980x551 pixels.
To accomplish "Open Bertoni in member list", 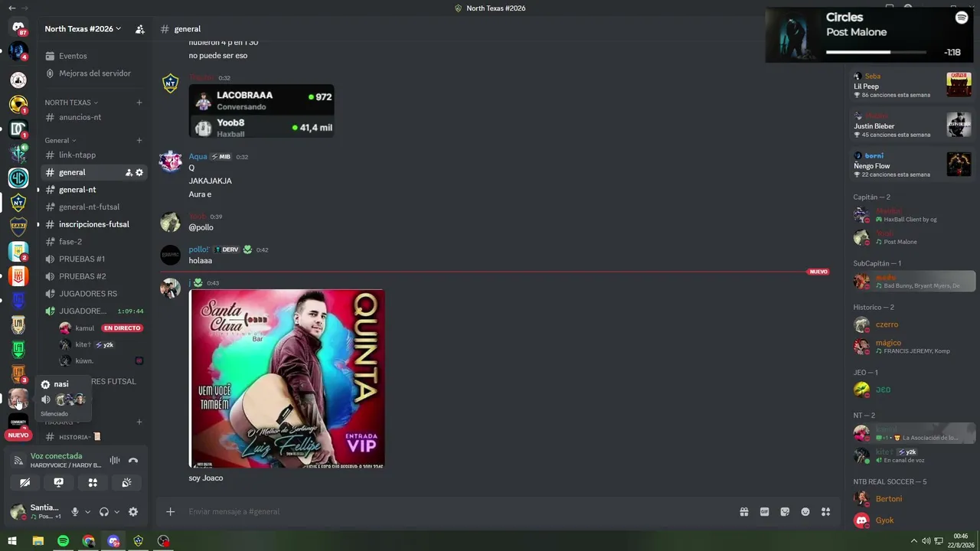I will [889, 499].
